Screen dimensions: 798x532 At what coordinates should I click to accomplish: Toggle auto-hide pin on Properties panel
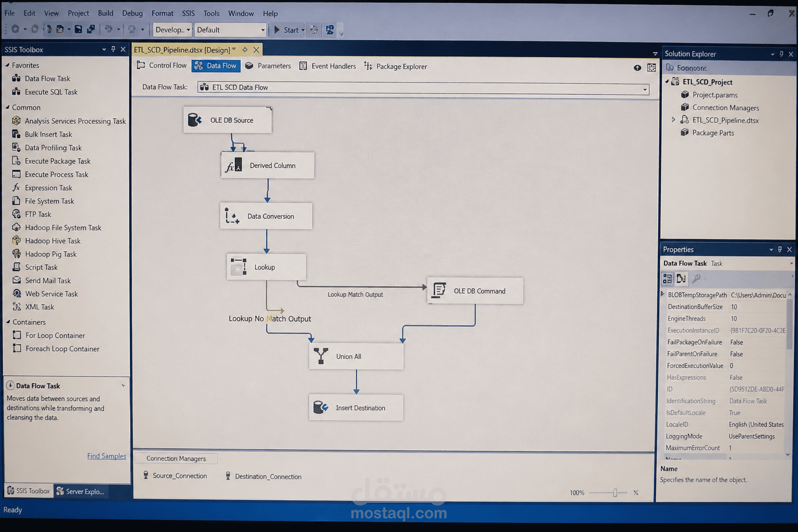[780, 249]
